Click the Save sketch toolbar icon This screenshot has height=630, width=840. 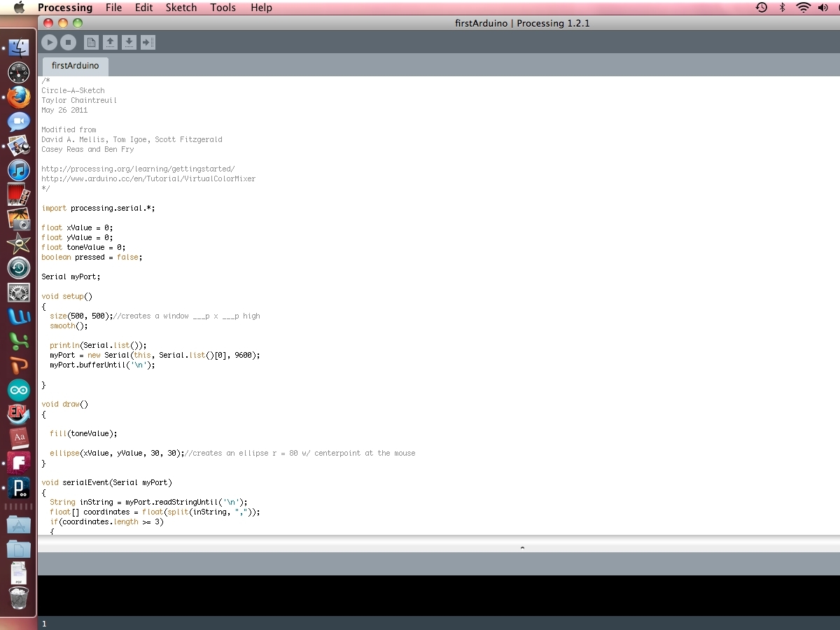[x=129, y=43]
